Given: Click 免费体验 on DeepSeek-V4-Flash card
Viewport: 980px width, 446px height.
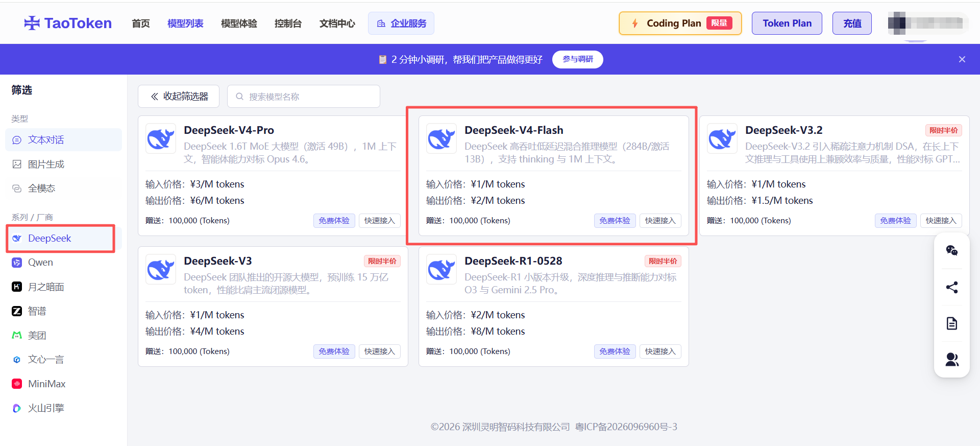Looking at the screenshot, I should pos(615,221).
